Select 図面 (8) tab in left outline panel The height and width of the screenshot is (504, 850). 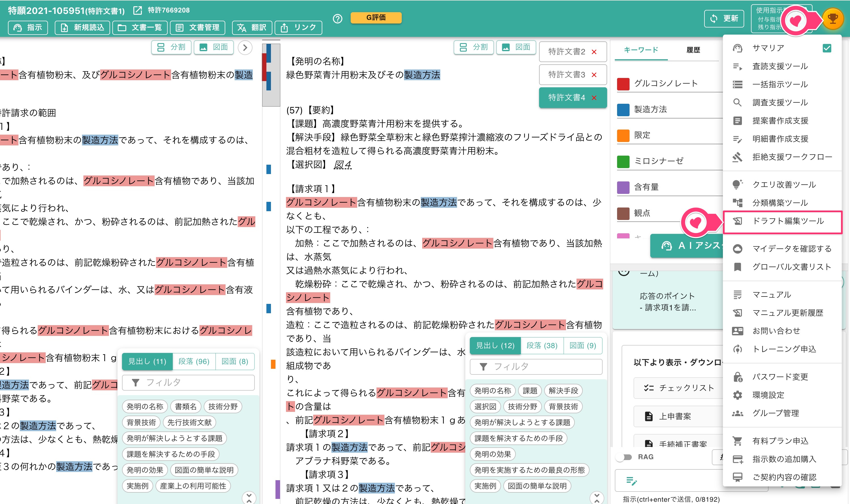[x=235, y=361]
